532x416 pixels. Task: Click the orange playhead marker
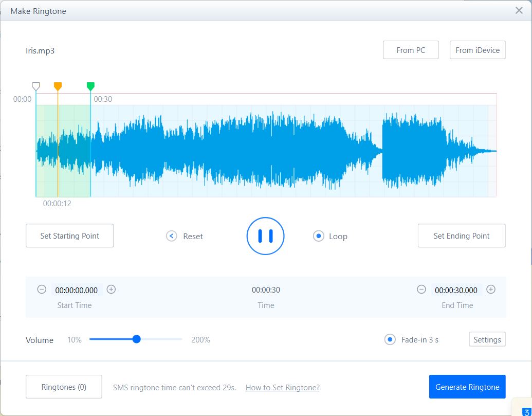(x=58, y=86)
